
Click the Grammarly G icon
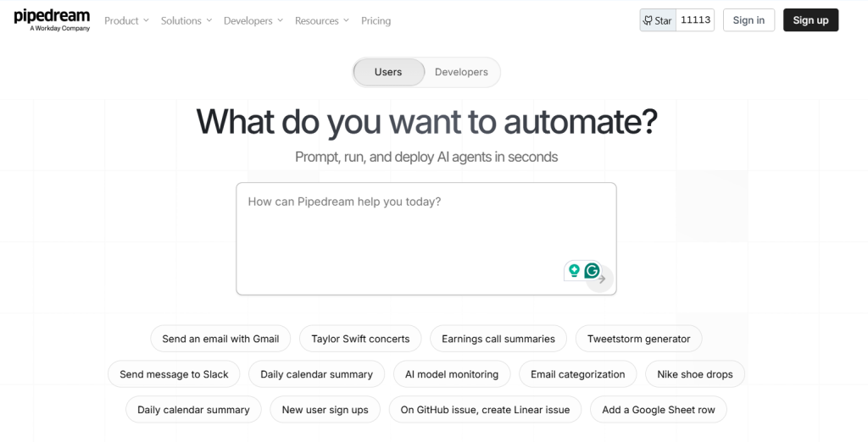coord(592,271)
